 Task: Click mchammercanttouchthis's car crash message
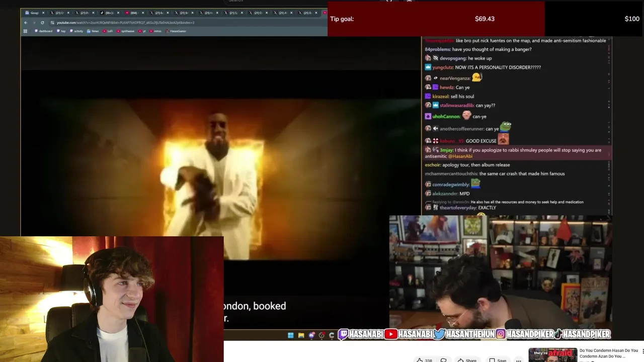pyautogui.click(x=495, y=174)
